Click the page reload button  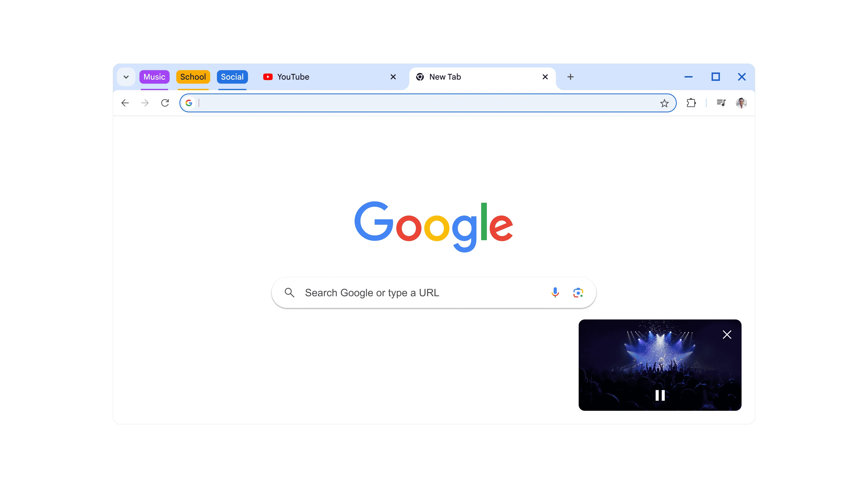click(x=165, y=103)
